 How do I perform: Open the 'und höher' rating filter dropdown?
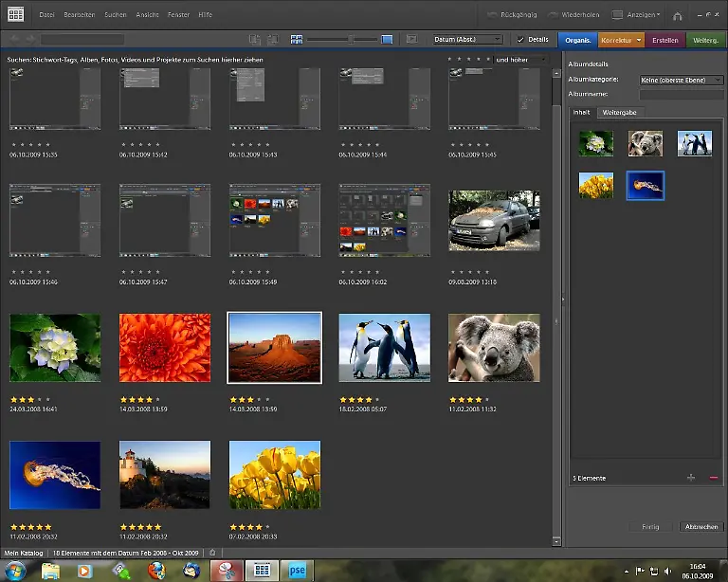tap(522, 59)
